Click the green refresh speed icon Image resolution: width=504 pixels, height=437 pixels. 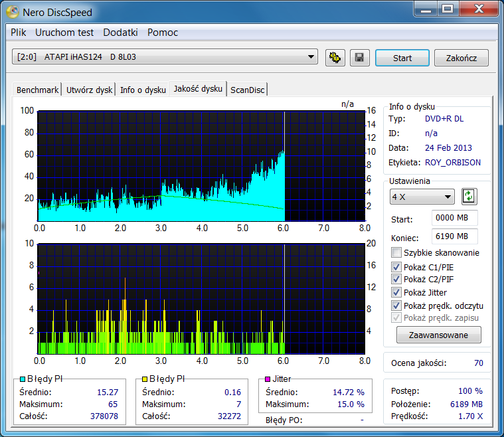point(469,197)
